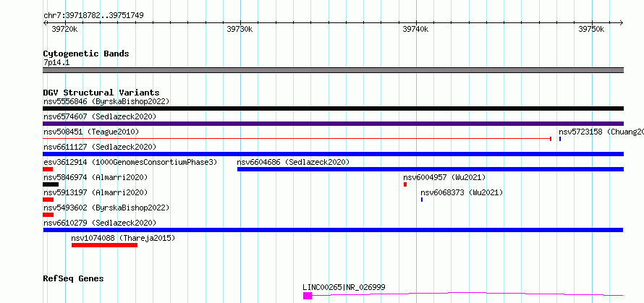Select the blue nsv6611127 variant bar
The width and height of the screenshot is (644, 303).
click(333, 154)
